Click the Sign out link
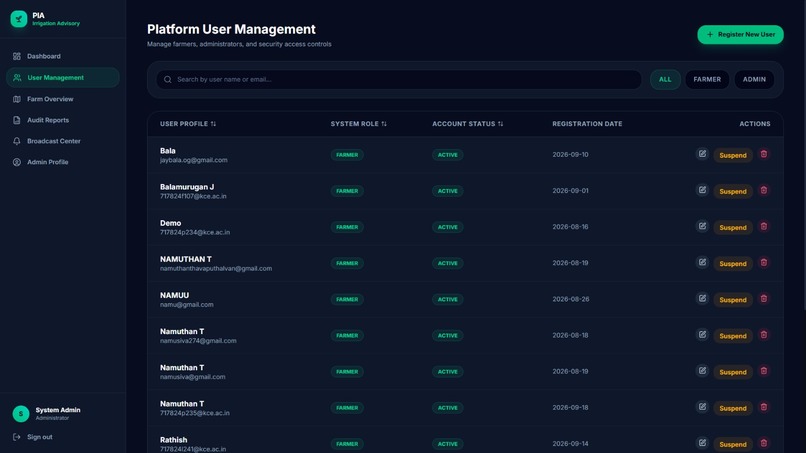This screenshot has width=806, height=453. point(33,437)
